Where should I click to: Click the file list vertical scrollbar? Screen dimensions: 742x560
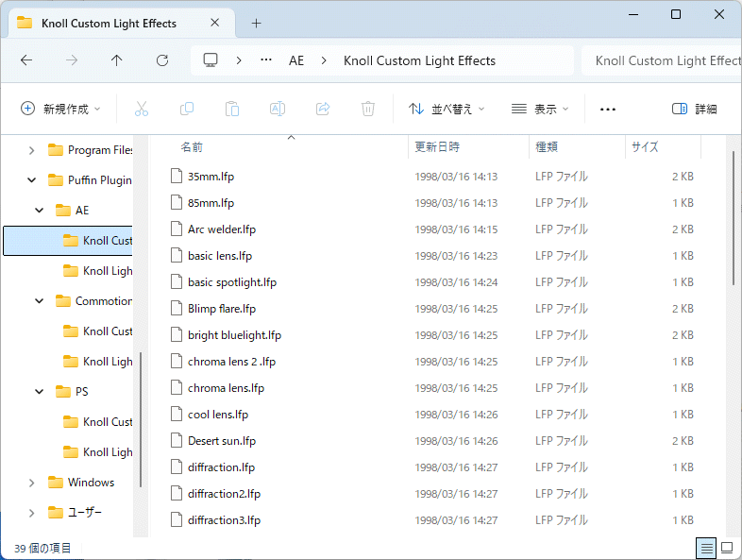click(734, 218)
